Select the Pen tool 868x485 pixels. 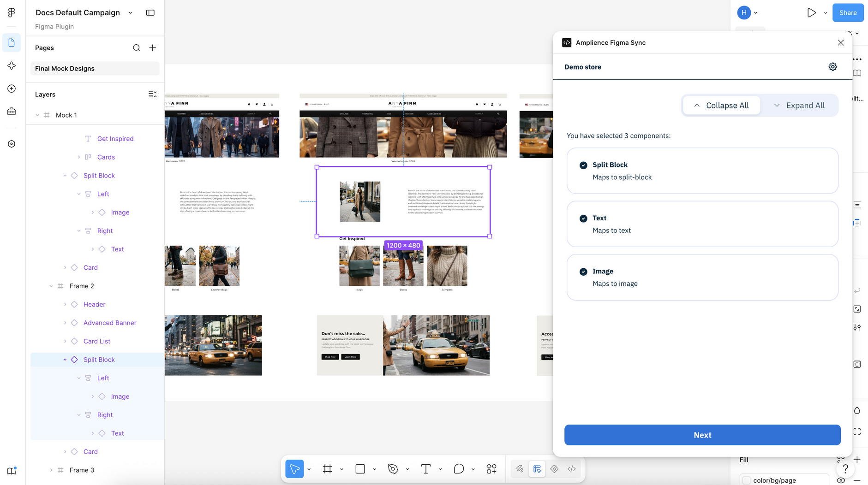[393, 469]
